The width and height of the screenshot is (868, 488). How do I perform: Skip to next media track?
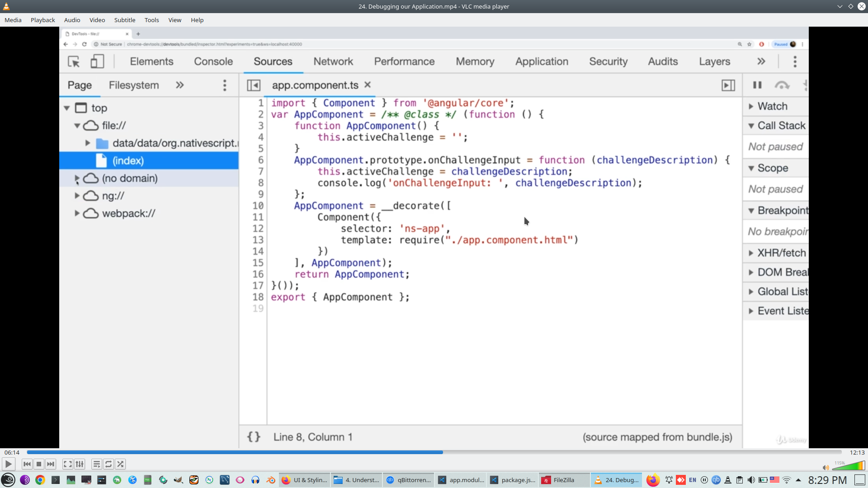(51, 464)
